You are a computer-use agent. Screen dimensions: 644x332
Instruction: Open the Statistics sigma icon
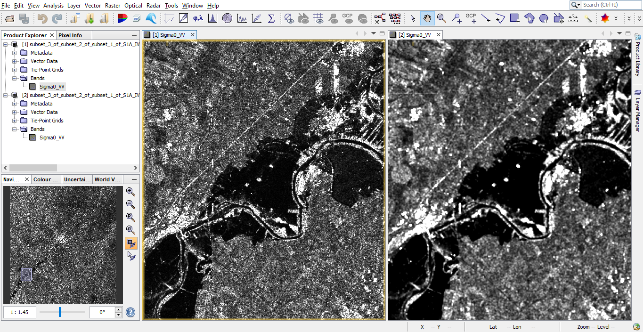271,19
